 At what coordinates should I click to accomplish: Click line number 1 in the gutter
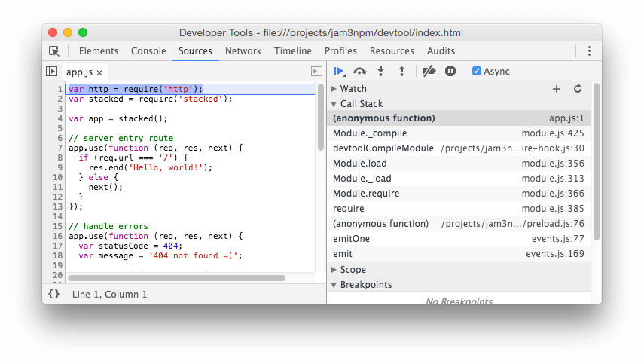[x=60, y=89]
